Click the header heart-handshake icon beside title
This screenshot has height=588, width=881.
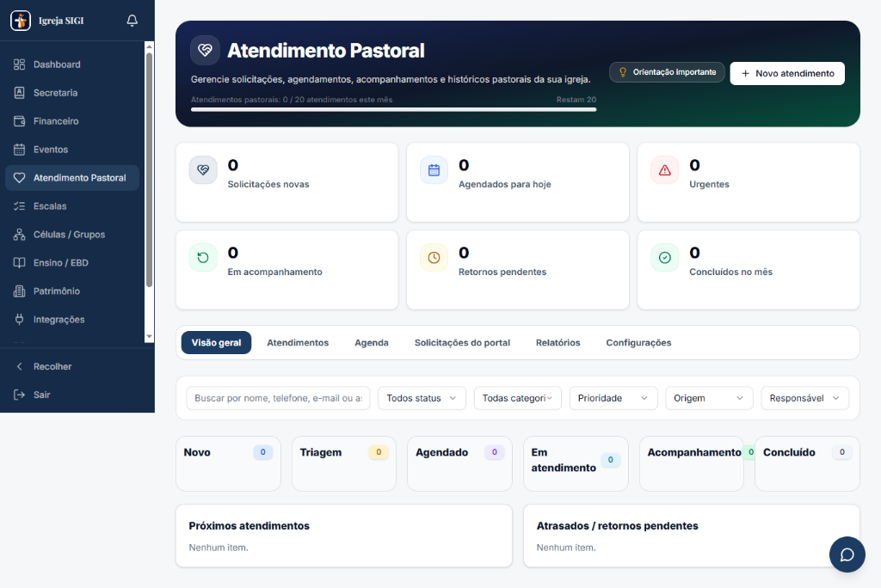(205, 51)
